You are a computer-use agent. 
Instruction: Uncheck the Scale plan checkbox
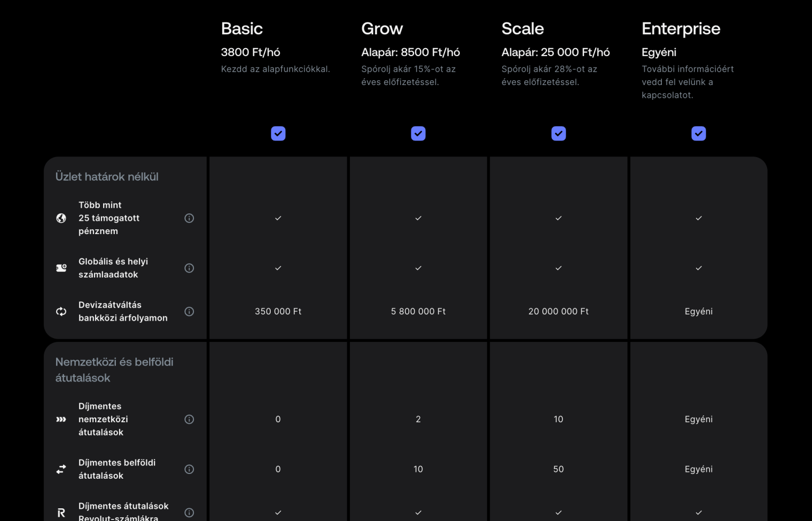click(558, 134)
